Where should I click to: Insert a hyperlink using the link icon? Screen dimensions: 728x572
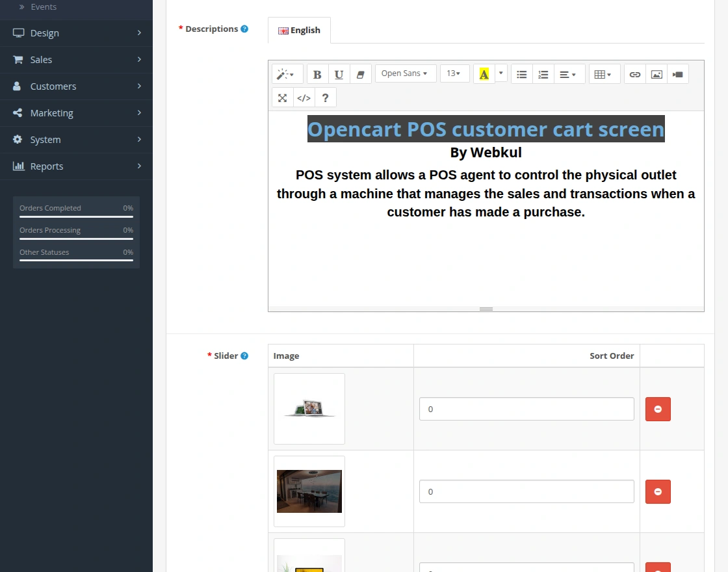pos(635,73)
